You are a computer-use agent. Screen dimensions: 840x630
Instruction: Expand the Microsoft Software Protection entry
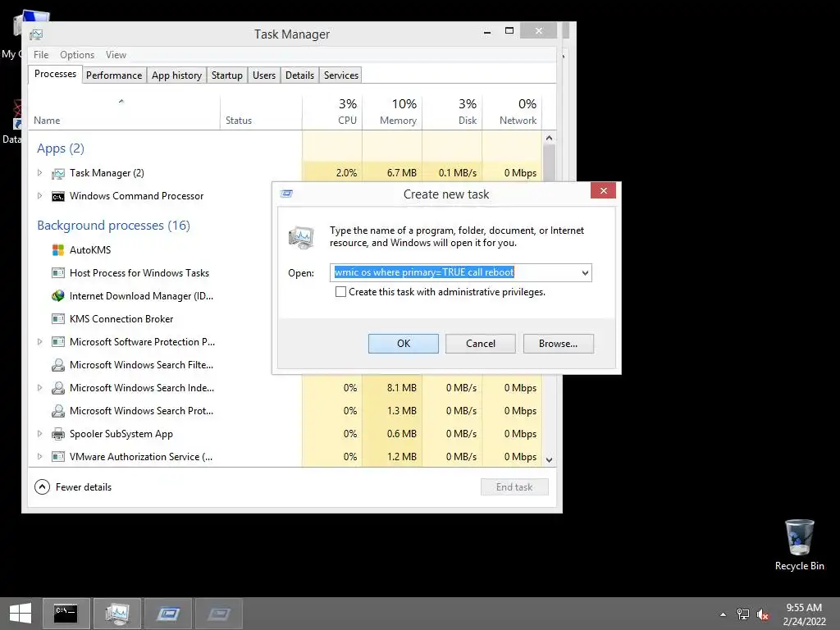click(x=39, y=342)
